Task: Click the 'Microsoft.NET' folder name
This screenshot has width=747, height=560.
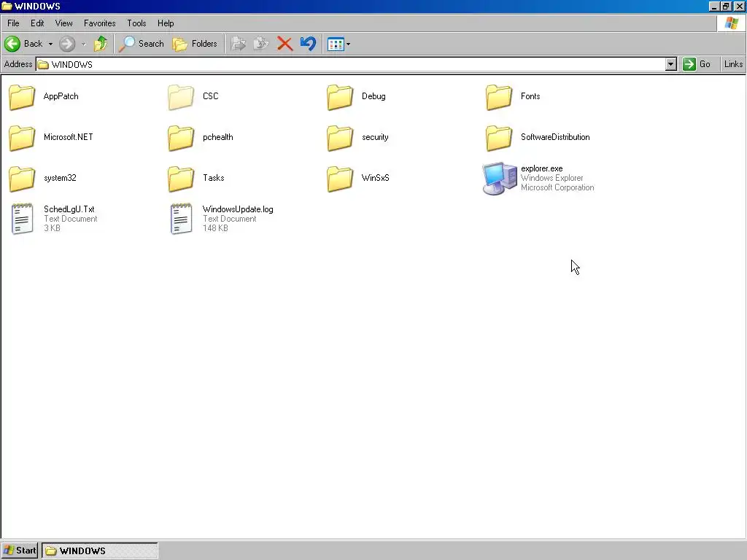Action: click(68, 137)
